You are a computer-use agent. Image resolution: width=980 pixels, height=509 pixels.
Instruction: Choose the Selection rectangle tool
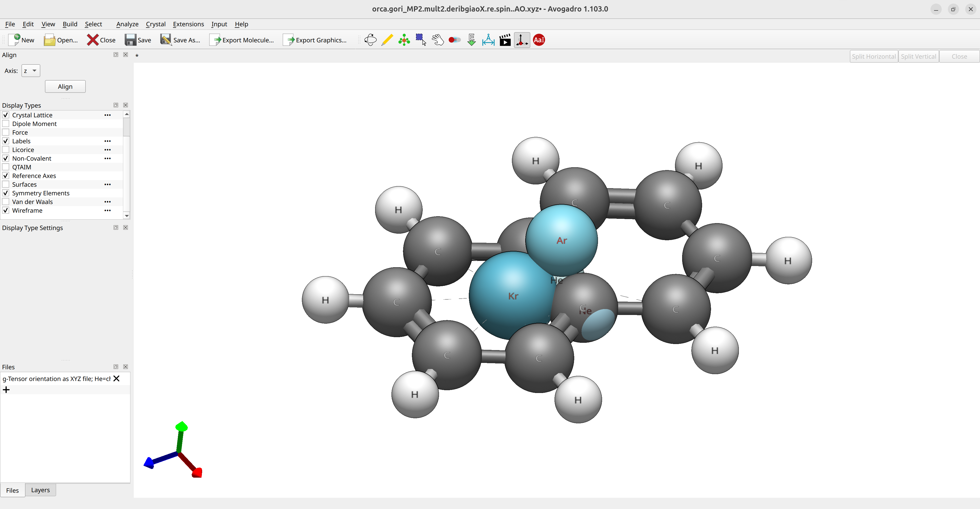(x=421, y=40)
